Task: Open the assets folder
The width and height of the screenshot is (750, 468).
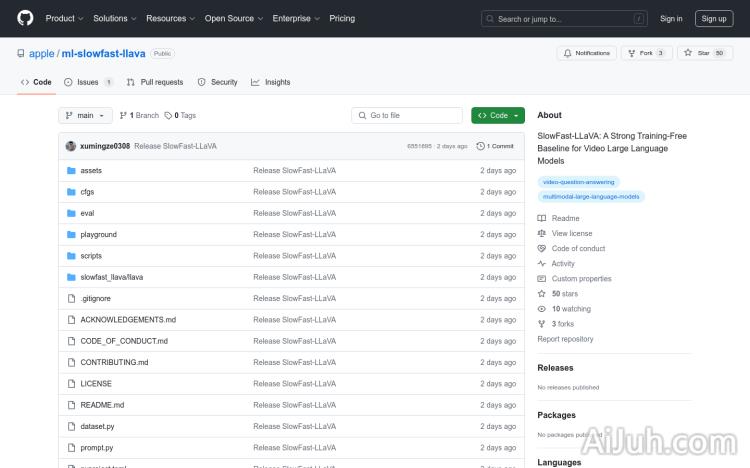Action: 91,170
